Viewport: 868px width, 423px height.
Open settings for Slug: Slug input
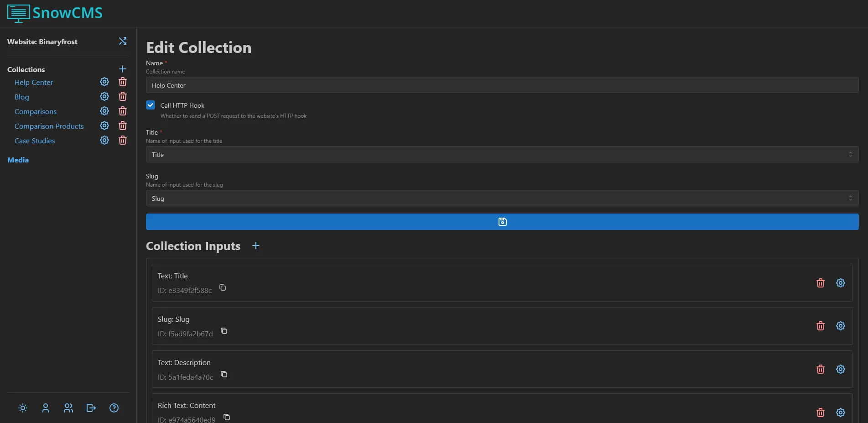click(x=841, y=326)
